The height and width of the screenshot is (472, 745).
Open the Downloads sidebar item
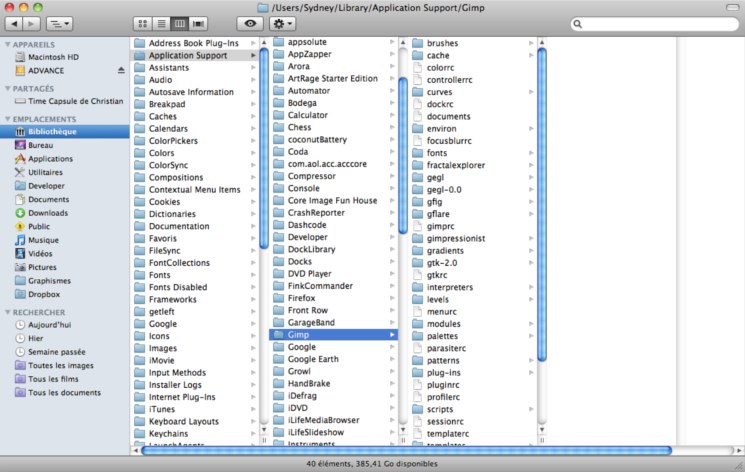47,213
